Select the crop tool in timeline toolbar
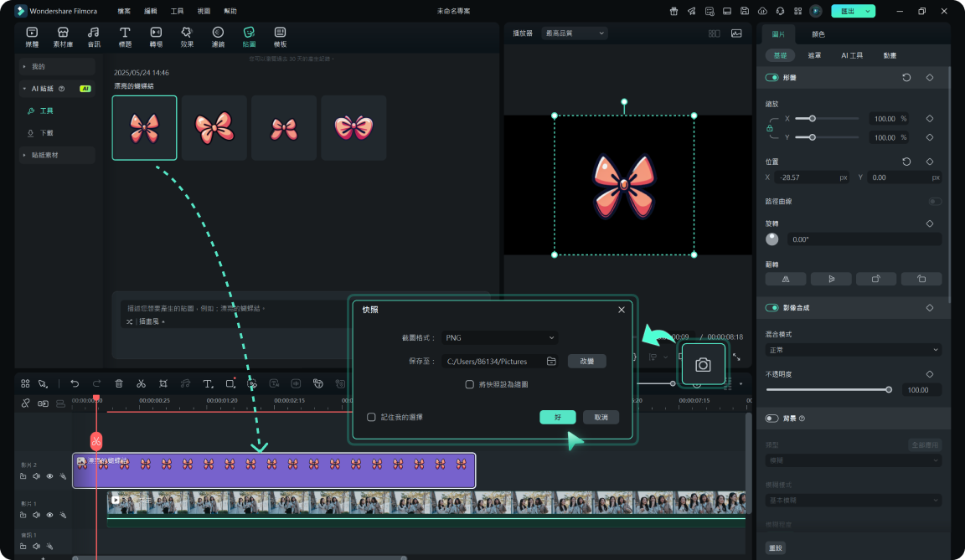The height and width of the screenshot is (560, 965). coord(163,383)
